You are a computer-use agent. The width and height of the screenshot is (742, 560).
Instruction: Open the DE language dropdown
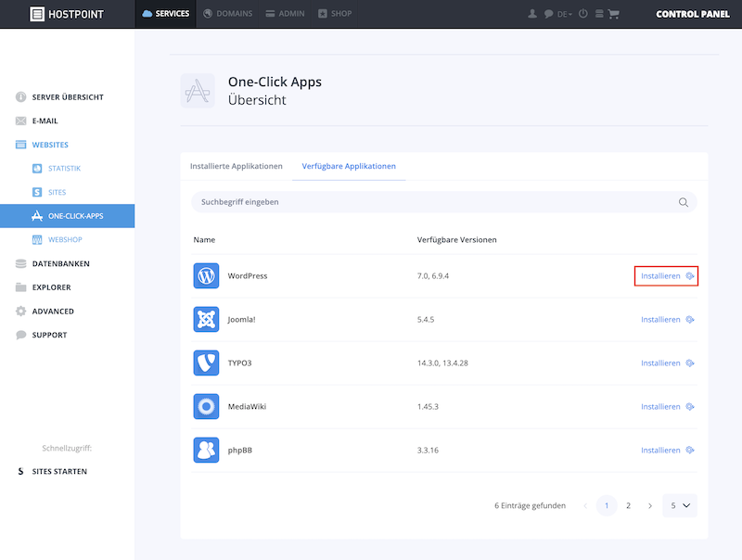pos(564,14)
